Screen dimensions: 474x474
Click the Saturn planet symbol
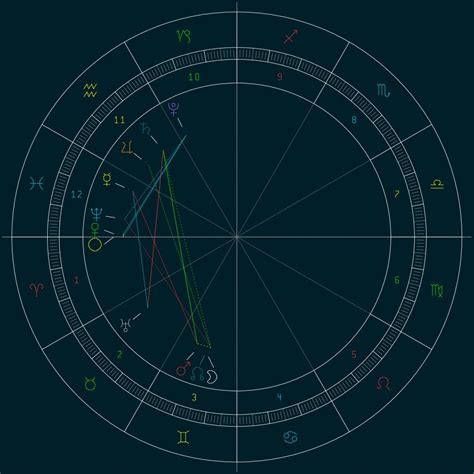[x=146, y=128]
